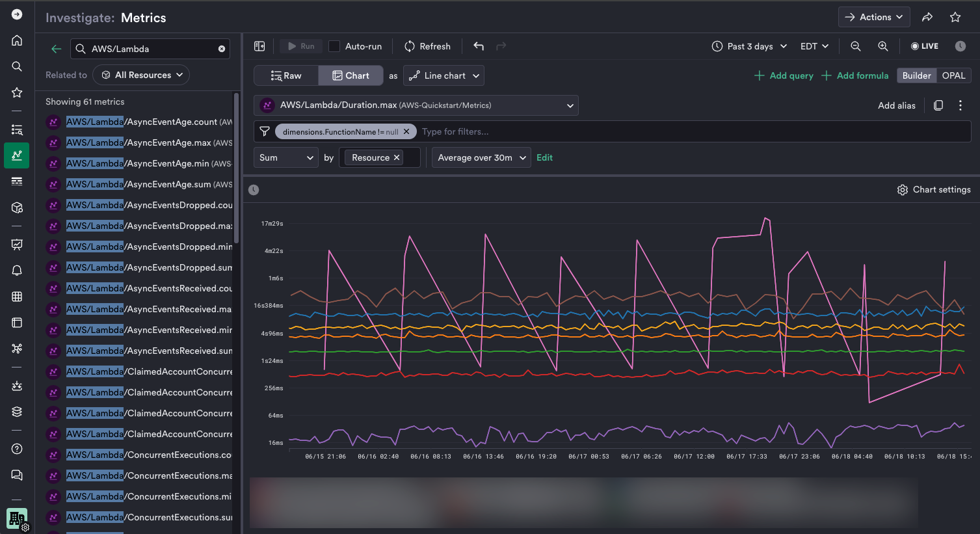This screenshot has width=980, height=534.
Task: Click Add query
Action: 784,75
